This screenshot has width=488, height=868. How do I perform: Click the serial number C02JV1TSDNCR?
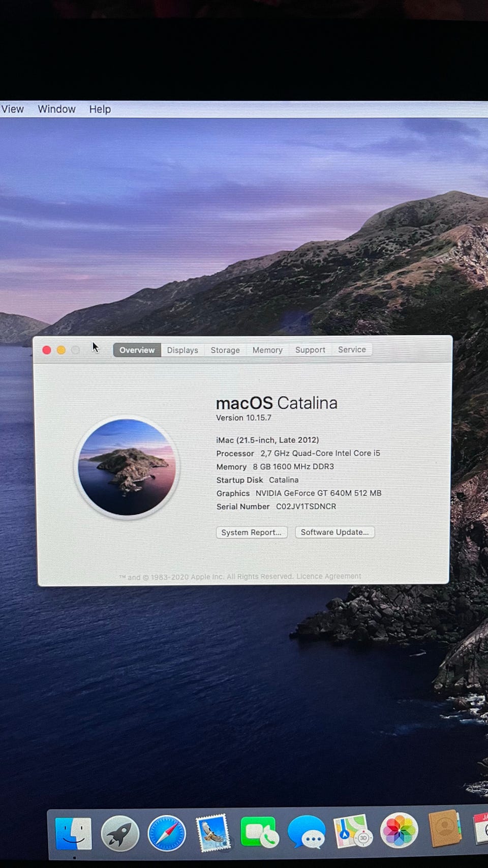click(306, 506)
